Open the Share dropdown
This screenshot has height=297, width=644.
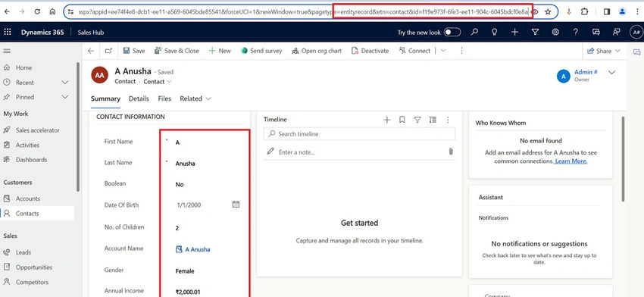[x=604, y=51]
